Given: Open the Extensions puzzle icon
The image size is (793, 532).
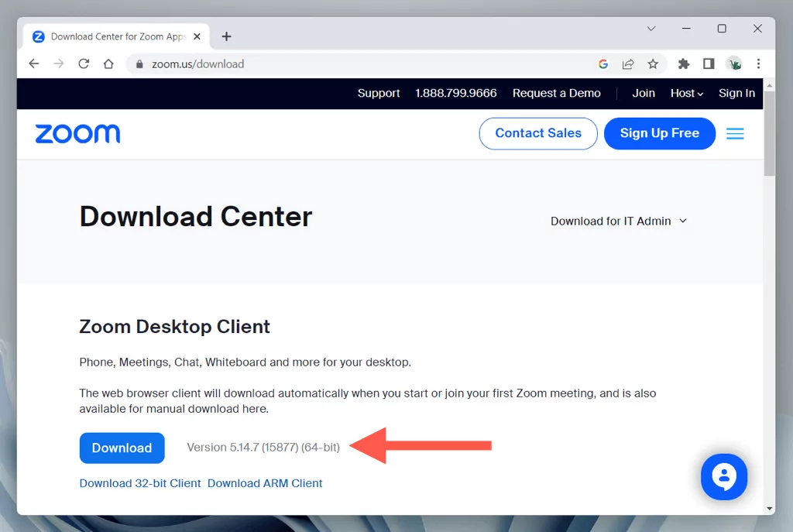Looking at the screenshot, I should coord(684,64).
